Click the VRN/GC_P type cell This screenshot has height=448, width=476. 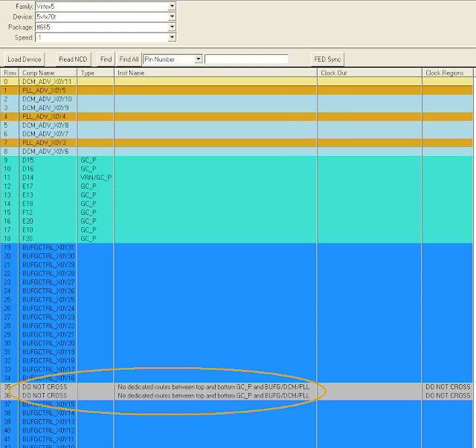click(96, 178)
